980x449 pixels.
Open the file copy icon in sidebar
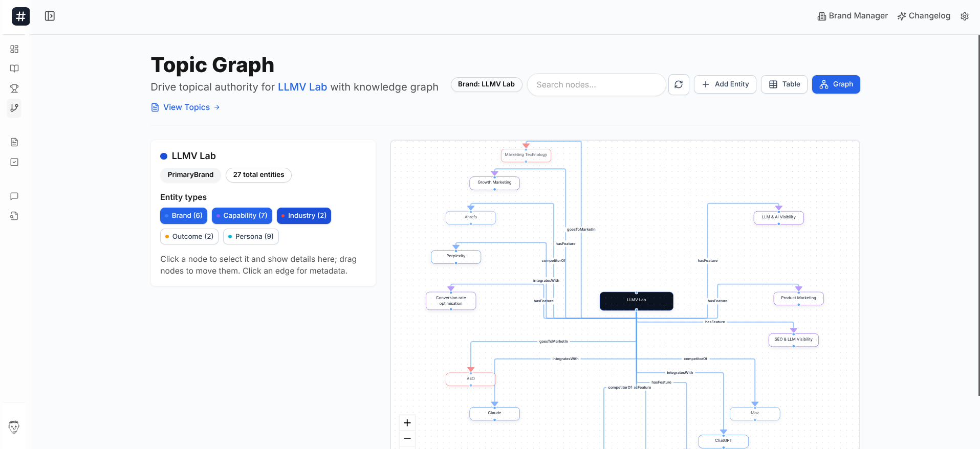click(14, 216)
